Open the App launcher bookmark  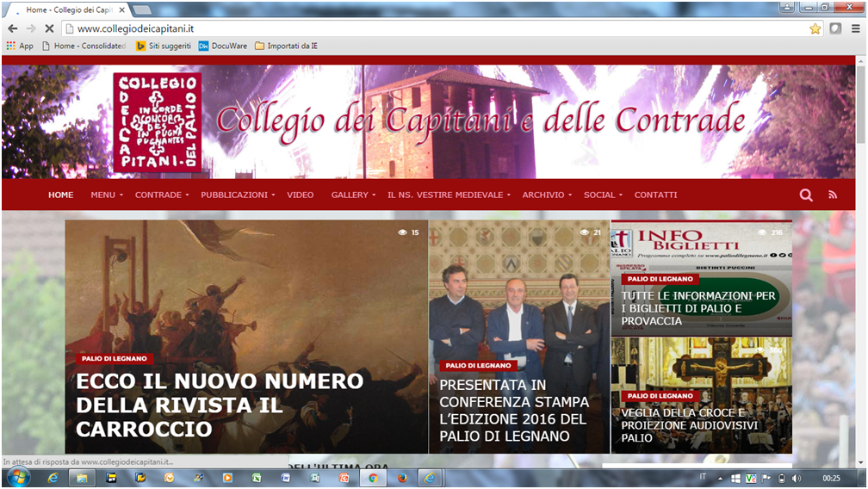click(20, 46)
